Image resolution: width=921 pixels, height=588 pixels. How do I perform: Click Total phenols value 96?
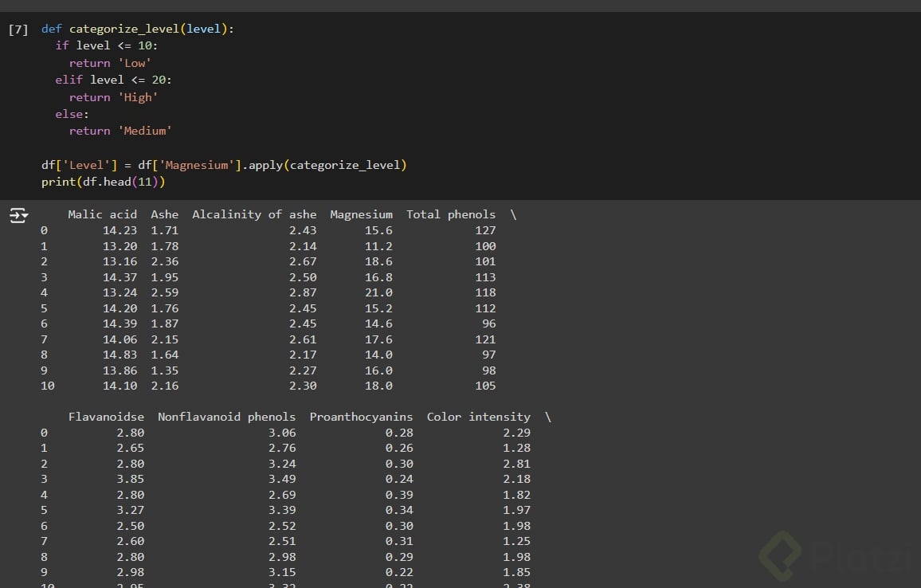[x=489, y=323]
